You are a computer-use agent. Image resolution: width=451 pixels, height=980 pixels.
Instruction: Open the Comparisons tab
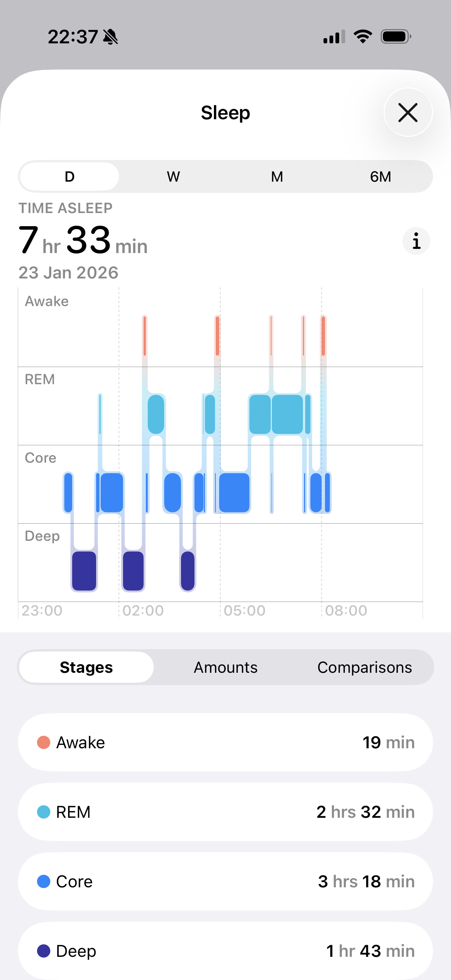(x=364, y=667)
